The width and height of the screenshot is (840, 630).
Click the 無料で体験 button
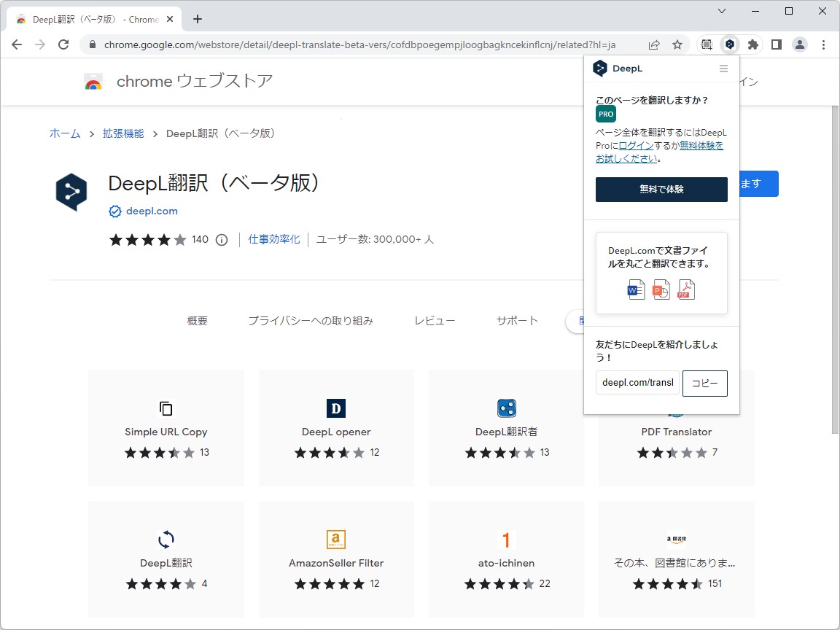coord(661,189)
